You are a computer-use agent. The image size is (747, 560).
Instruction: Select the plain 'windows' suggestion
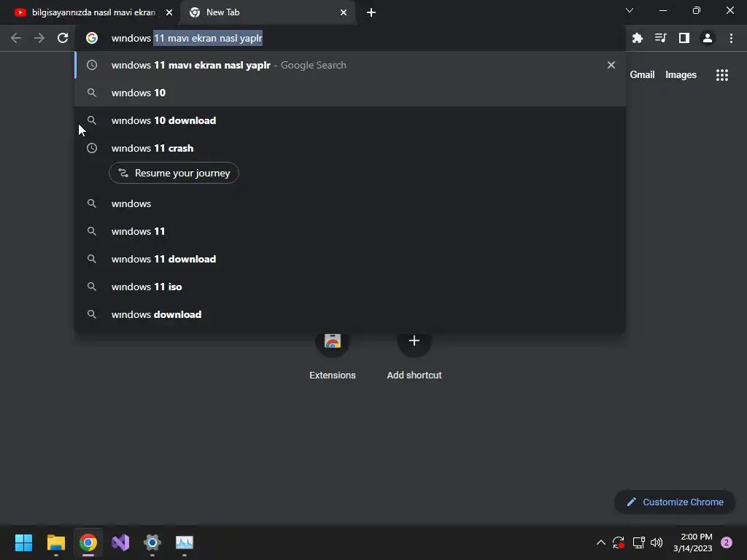point(350,203)
